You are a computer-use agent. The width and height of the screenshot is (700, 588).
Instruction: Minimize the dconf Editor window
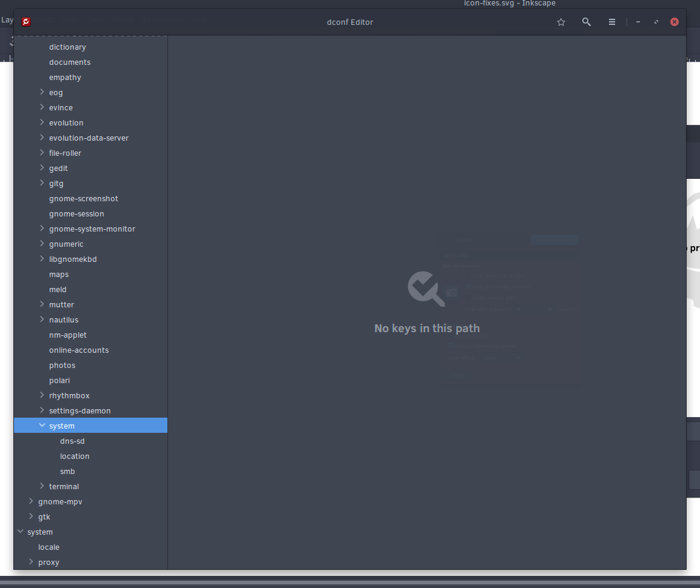[x=638, y=22]
